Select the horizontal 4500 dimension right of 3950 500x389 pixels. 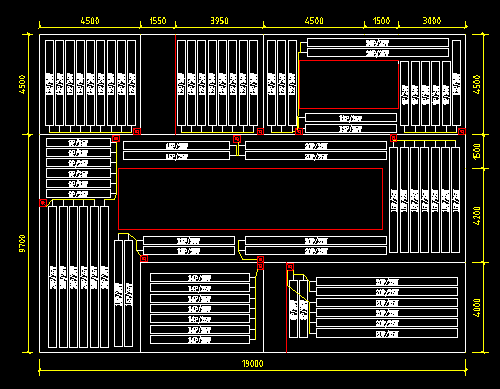(x=314, y=21)
